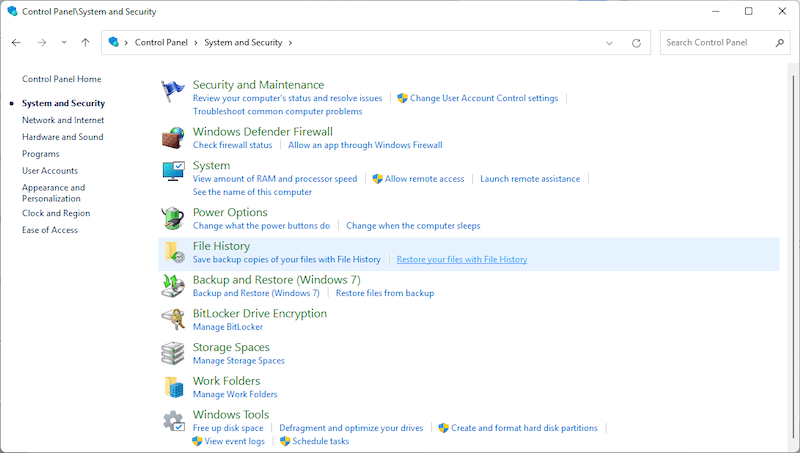Open Manage Storage Spaces link
Viewport: 800px width, 453px height.
(239, 361)
